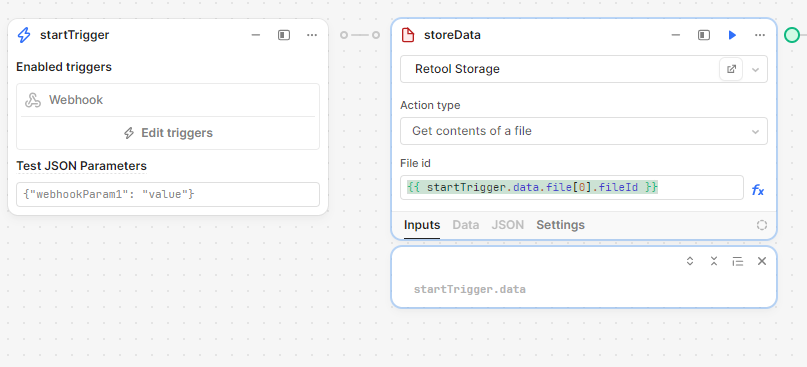
Task: Click the File id expression field
Action: [572, 187]
